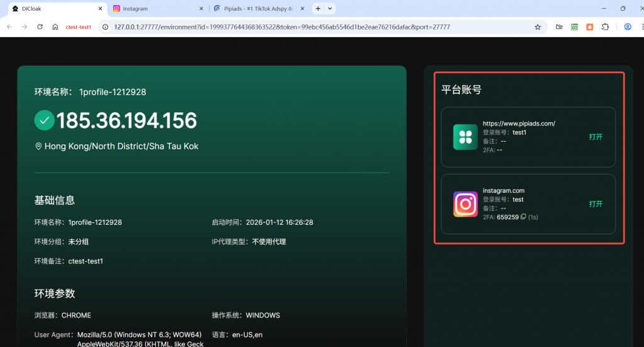Copy the Instagram 2FA code
The image size is (644, 347).
coord(523,217)
